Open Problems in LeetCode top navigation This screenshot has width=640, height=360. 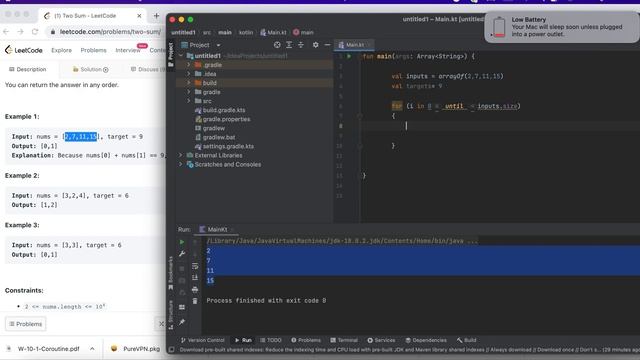click(x=93, y=50)
